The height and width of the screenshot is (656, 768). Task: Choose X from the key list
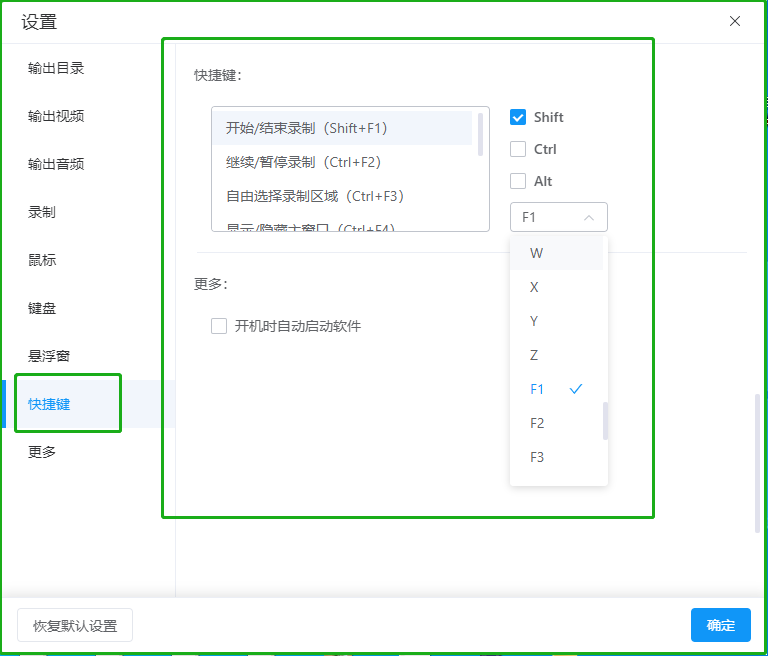coord(556,287)
